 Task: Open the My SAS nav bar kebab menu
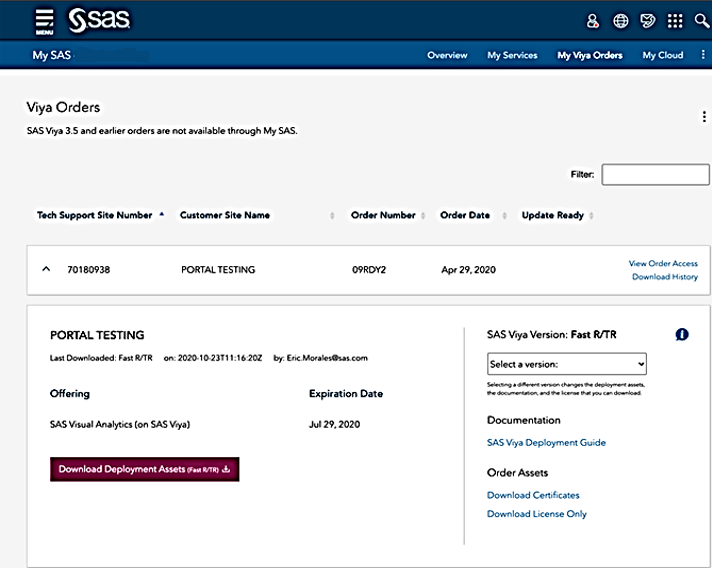[x=703, y=55]
